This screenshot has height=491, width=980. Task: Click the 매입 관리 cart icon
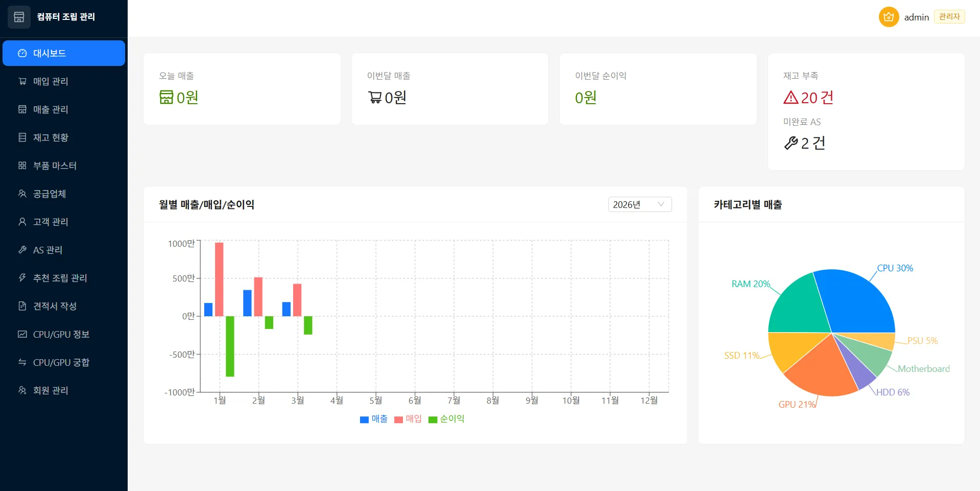[x=21, y=81]
